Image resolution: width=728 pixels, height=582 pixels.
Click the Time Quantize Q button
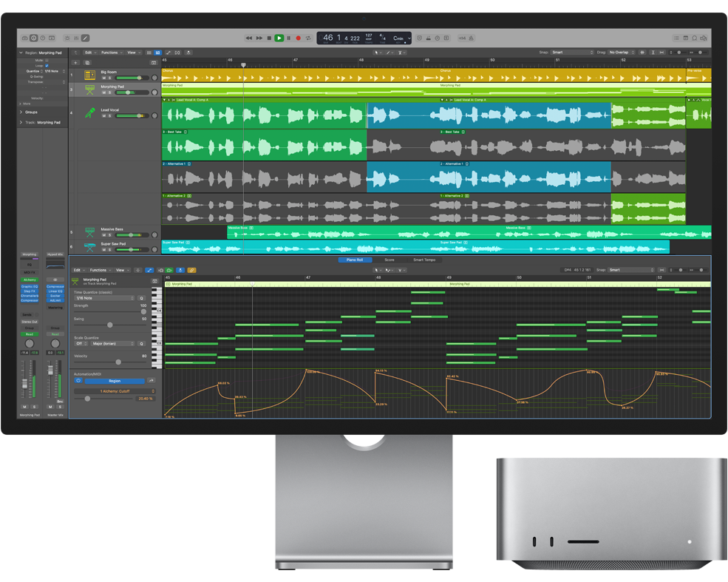[x=142, y=298]
